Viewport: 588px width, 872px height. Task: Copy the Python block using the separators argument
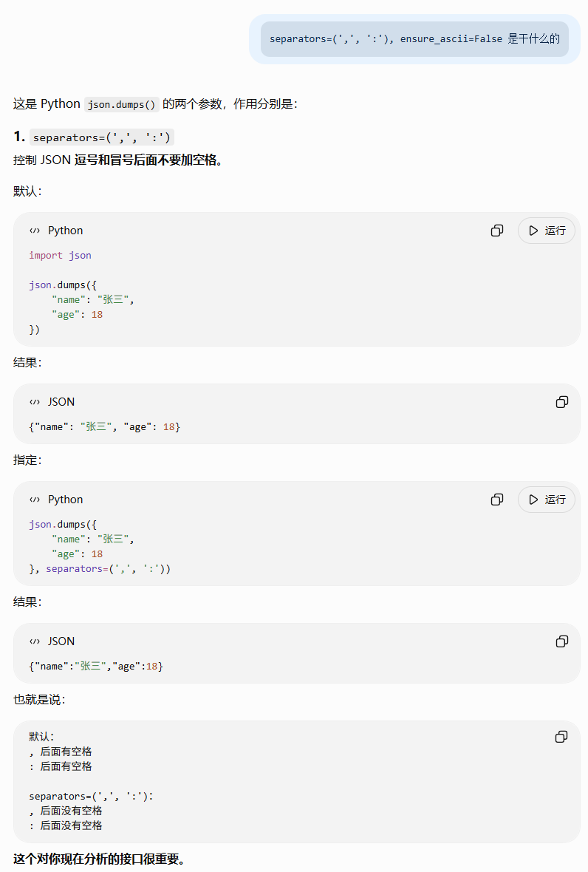(x=497, y=500)
